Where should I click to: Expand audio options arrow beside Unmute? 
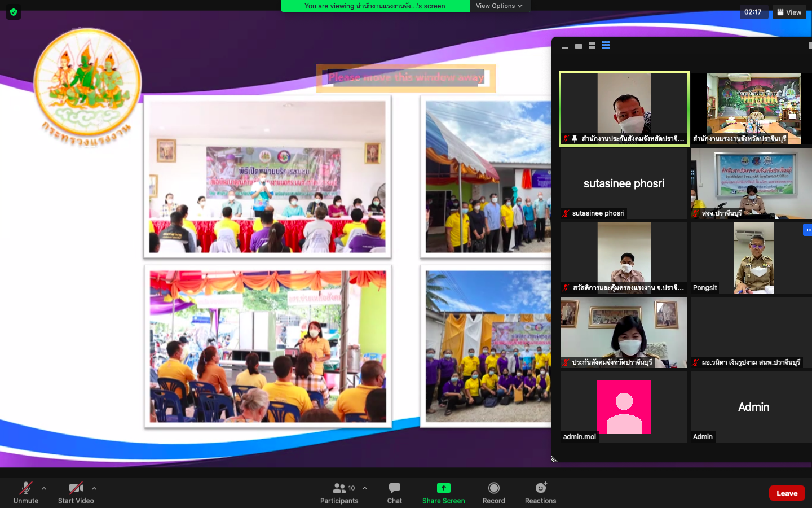pos(44,488)
